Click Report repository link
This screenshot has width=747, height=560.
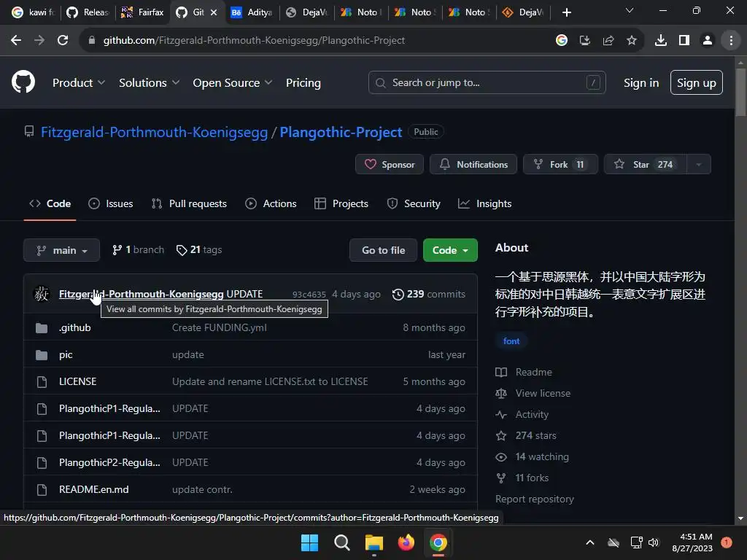[x=535, y=499]
